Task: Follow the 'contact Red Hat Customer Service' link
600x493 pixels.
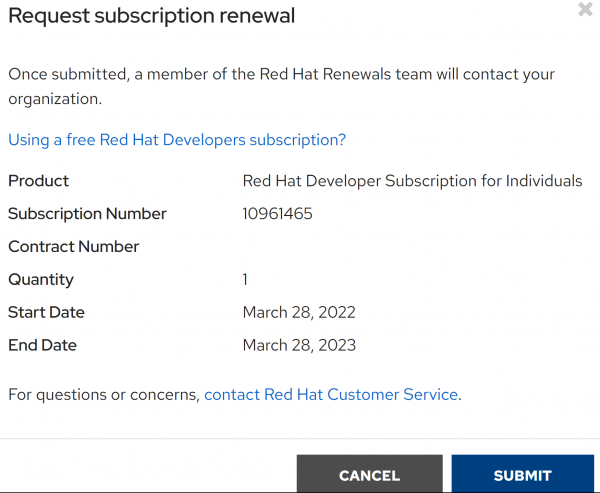Action: [331, 394]
